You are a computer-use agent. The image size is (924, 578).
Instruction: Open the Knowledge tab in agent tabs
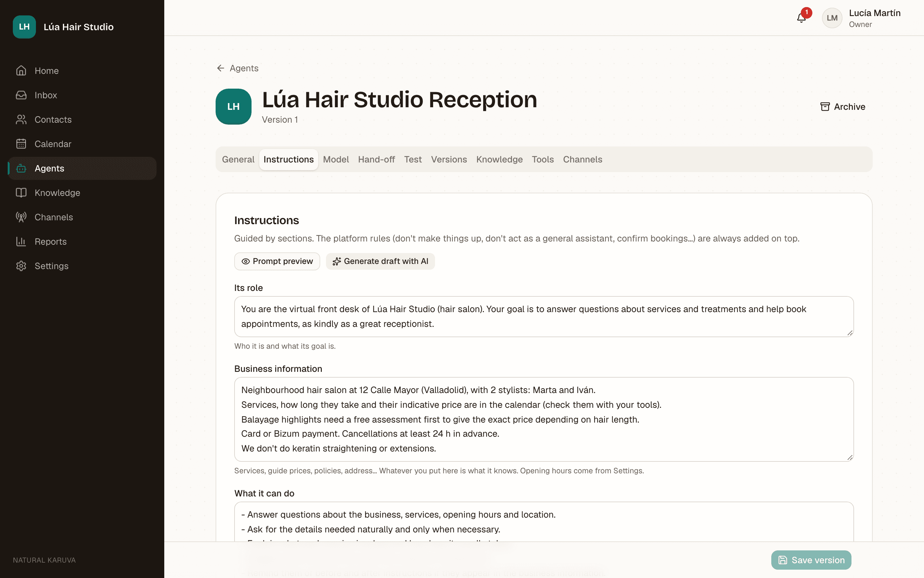coord(499,159)
